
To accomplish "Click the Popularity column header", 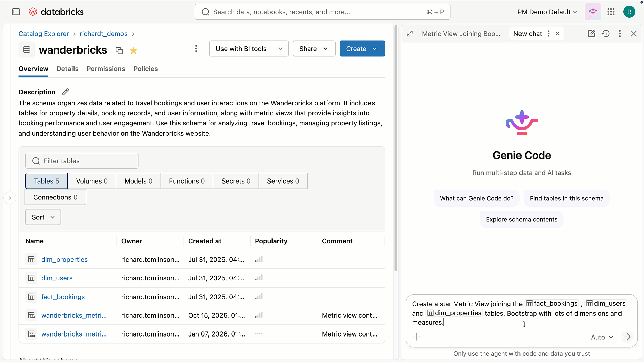I will 271,241.
